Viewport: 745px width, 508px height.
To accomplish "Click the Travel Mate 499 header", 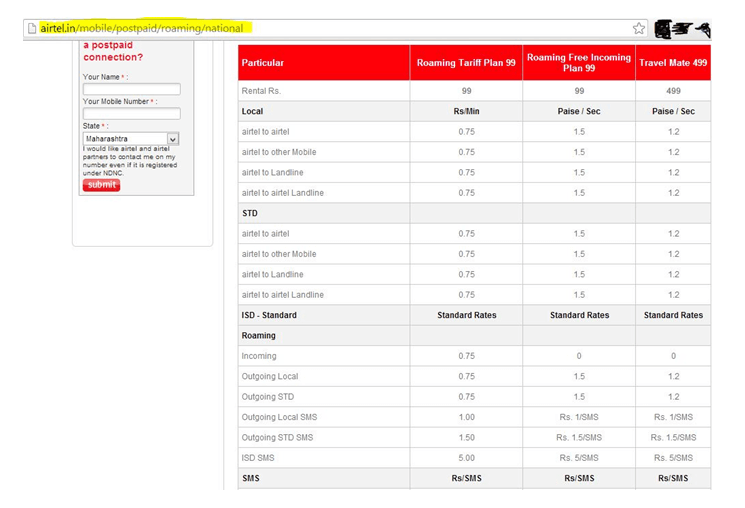I will [673, 63].
